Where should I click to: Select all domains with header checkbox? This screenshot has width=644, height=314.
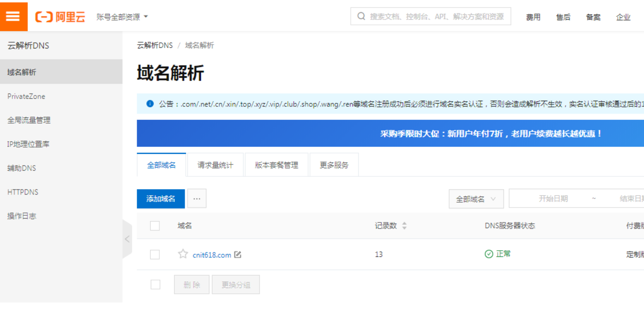point(155,226)
